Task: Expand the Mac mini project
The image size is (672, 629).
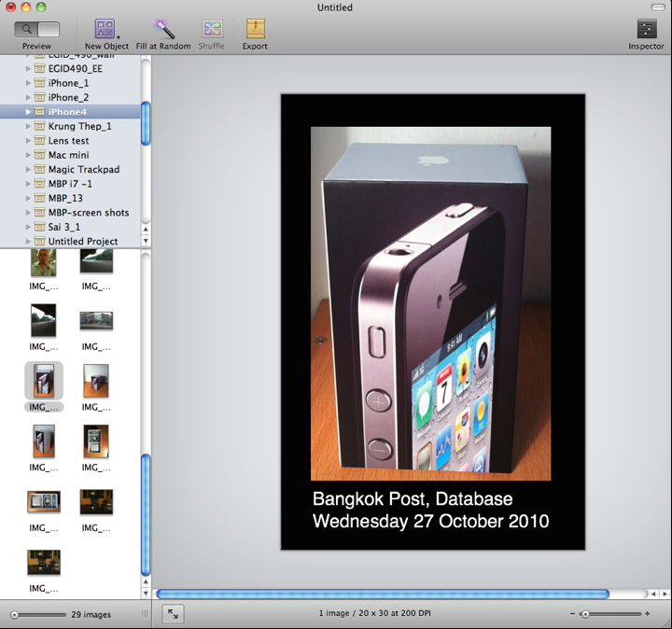Action: coord(28,155)
